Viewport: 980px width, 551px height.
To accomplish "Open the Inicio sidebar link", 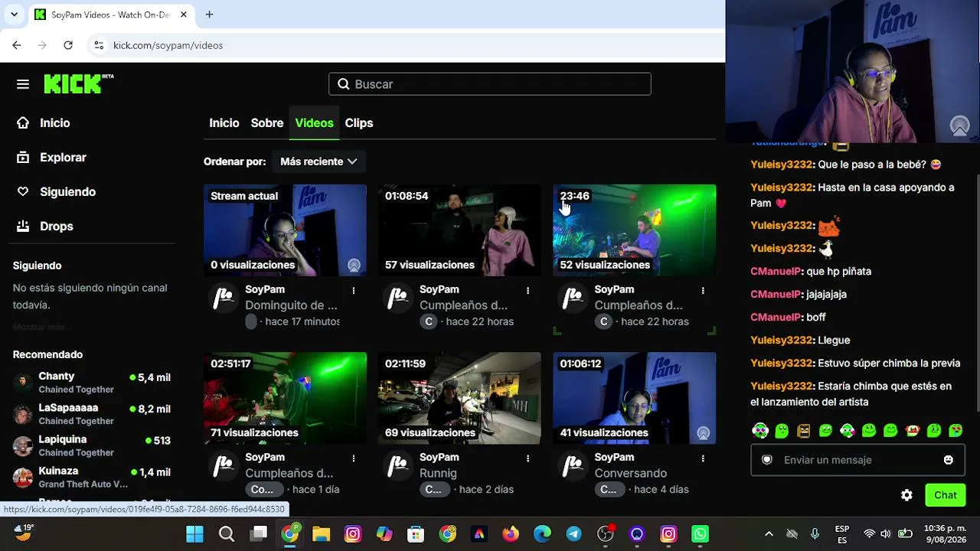I will point(44,122).
